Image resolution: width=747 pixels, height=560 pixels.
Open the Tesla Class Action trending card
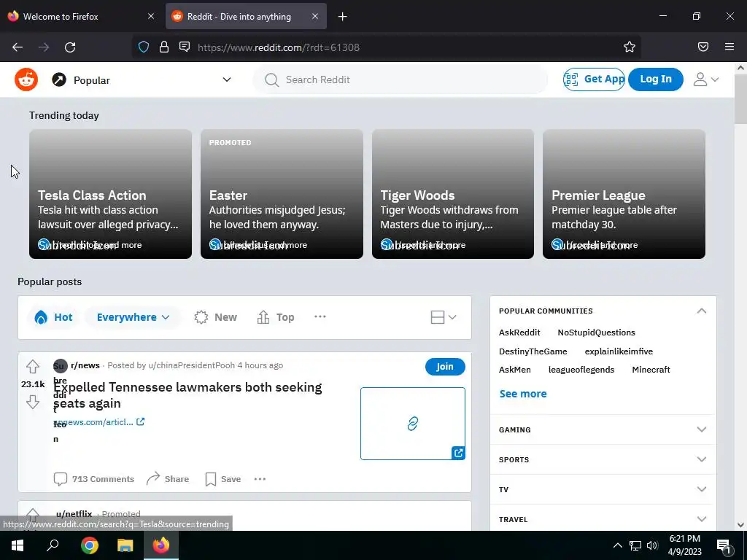[111, 194]
